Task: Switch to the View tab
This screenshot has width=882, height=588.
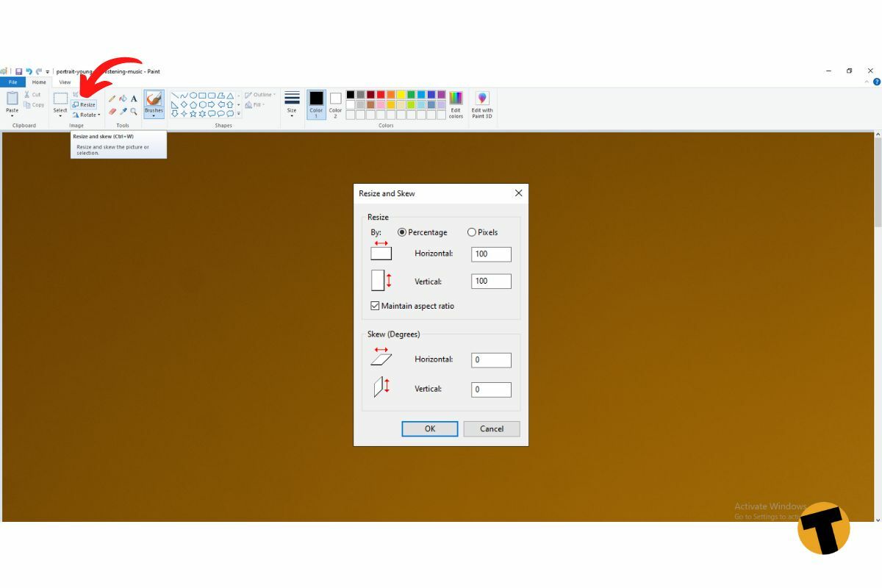Action: [x=65, y=82]
